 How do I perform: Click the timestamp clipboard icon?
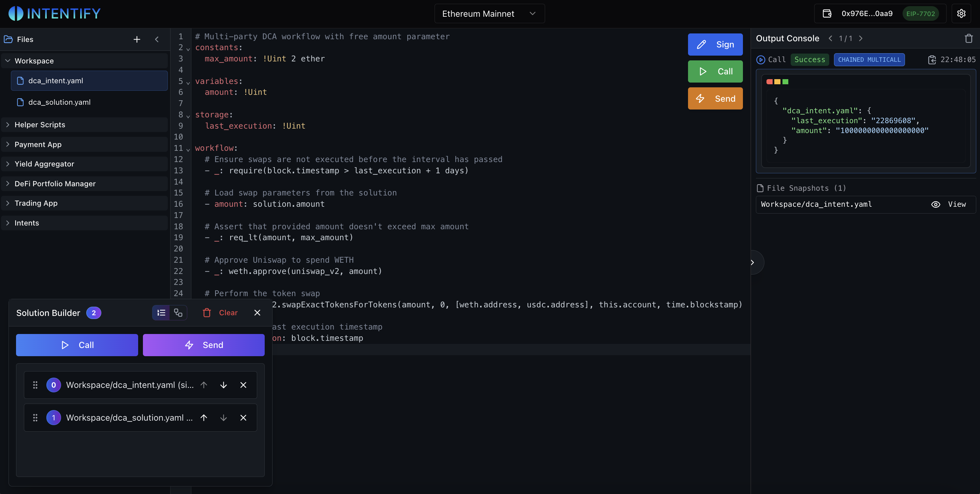click(x=932, y=60)
